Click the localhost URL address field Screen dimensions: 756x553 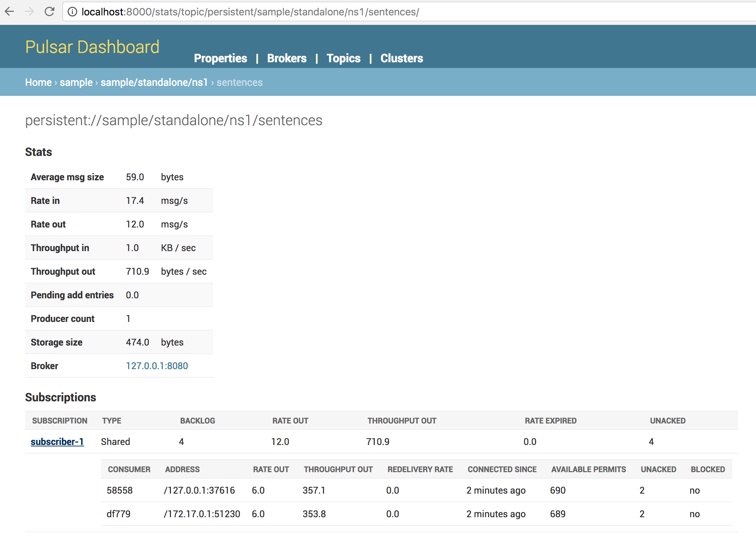click(250, 12)
